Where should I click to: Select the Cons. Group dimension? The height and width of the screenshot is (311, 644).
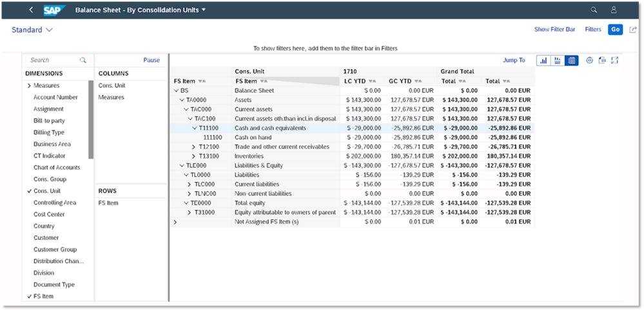click(50, 179)
